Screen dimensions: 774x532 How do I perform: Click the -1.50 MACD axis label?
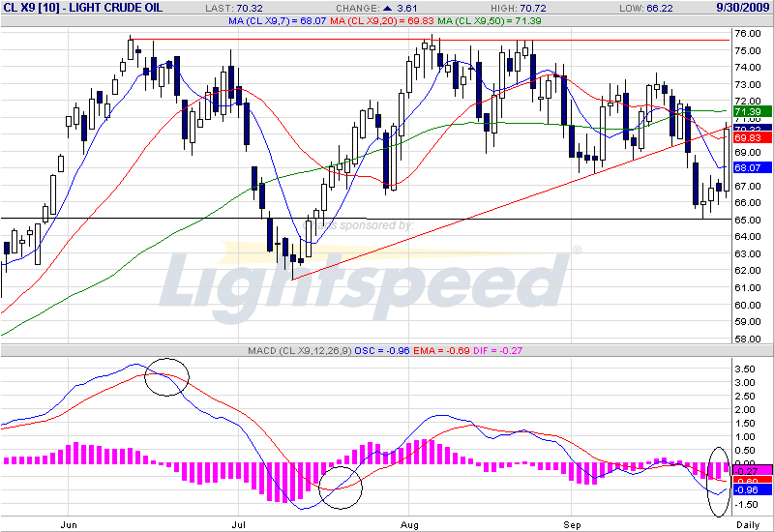pyautogui.click(x=745, y=504)
